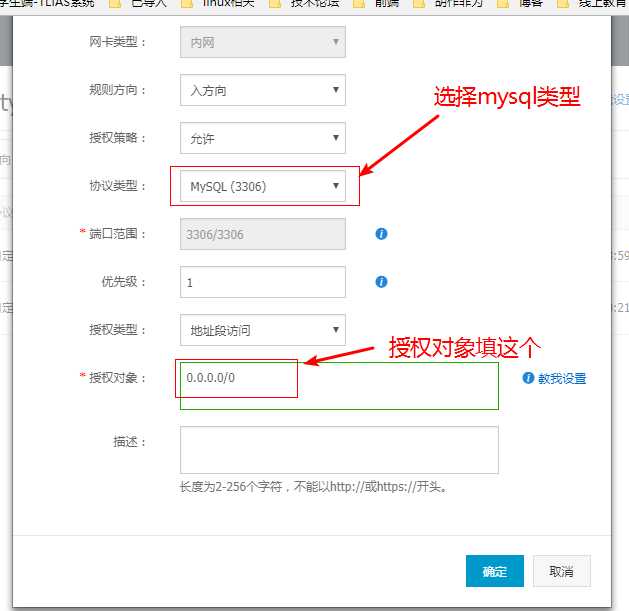The width and height of the screenshot is (629, 611).
Task: Click the info icon next to 优先级
Action: coord(381,282)
